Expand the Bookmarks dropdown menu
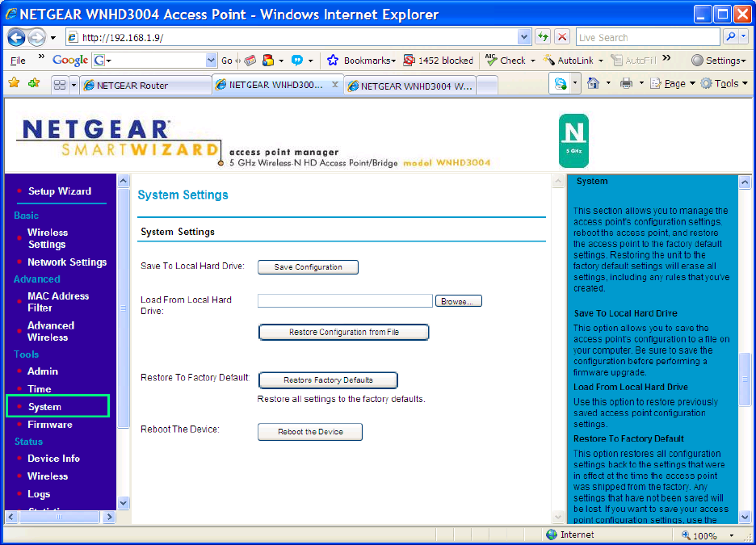 pos(393,61)
